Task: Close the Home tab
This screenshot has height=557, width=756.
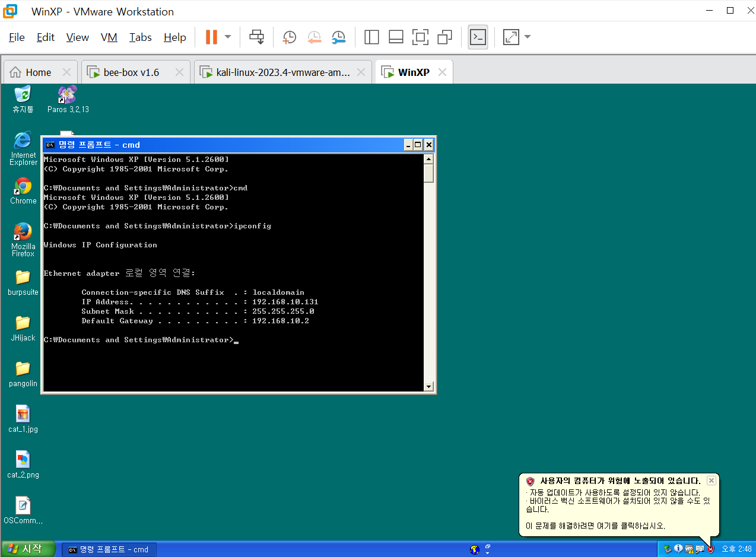Action: (x=66, y=72)
